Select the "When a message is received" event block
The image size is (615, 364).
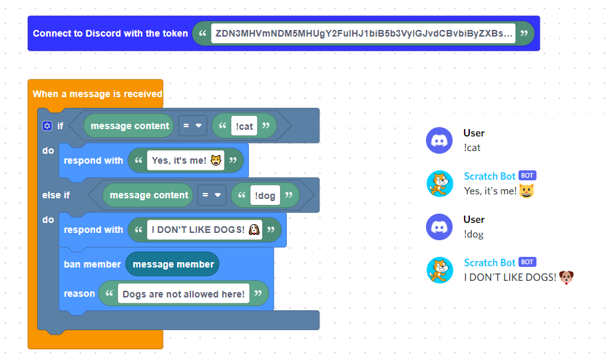point(97,94)
